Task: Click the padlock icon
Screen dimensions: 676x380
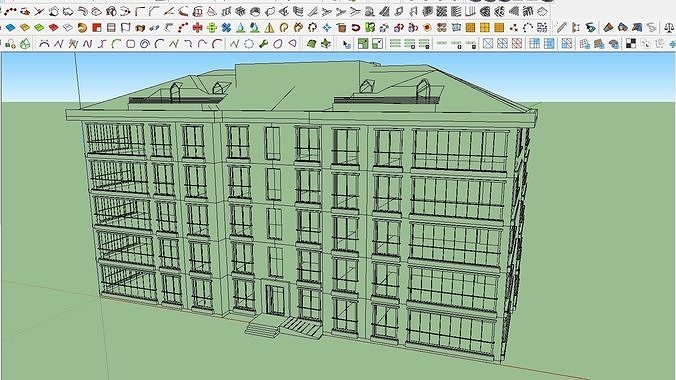Action: point(10,44)
